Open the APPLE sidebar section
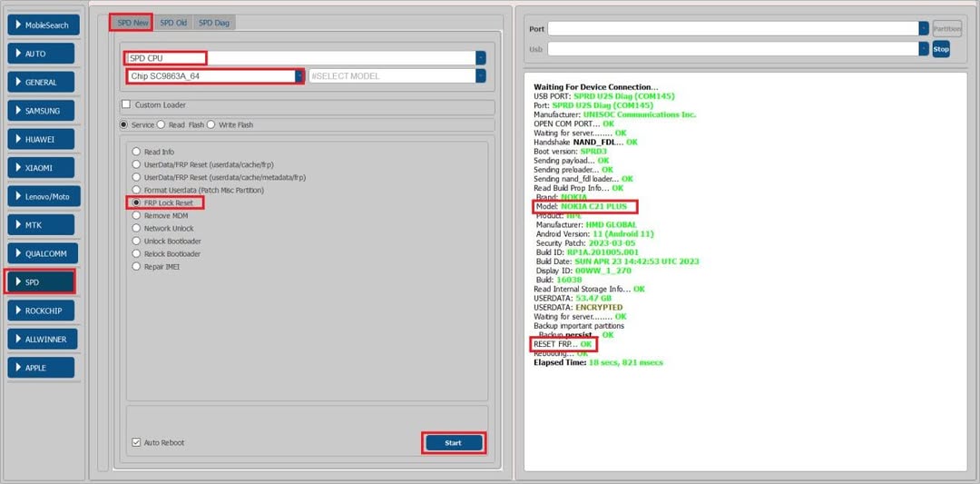The height and width of the screenshot is (484, 980). click(x=41, y=368)
